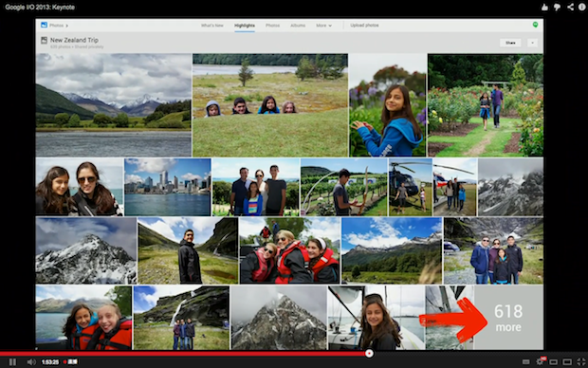The height and width of the screenshot is (368, 588).
Task: Switch to the Photos tab
Action: tap(272, 26)
